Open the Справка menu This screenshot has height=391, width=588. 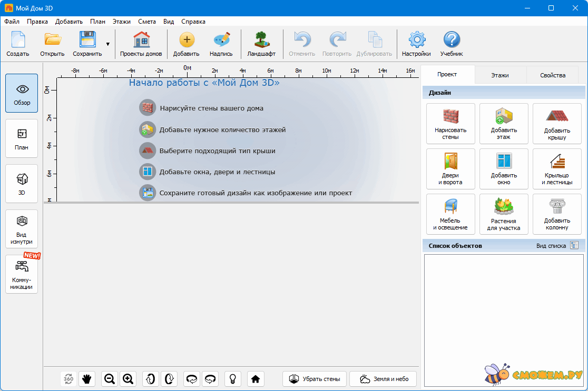193,22
